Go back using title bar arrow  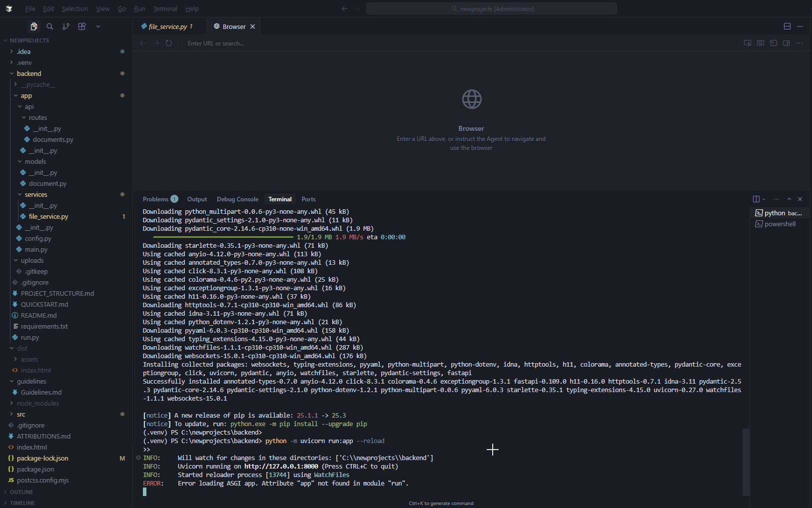[344, 8]
